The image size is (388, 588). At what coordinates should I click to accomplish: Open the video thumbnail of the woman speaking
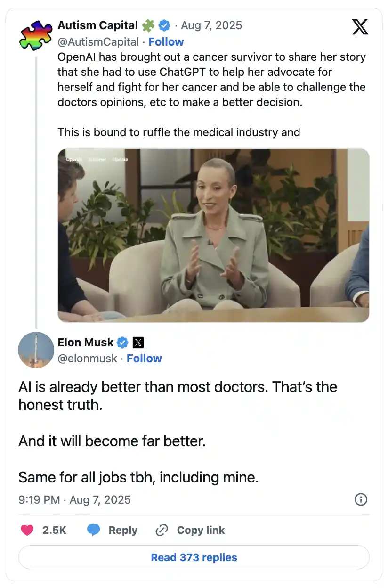point(213,236)
